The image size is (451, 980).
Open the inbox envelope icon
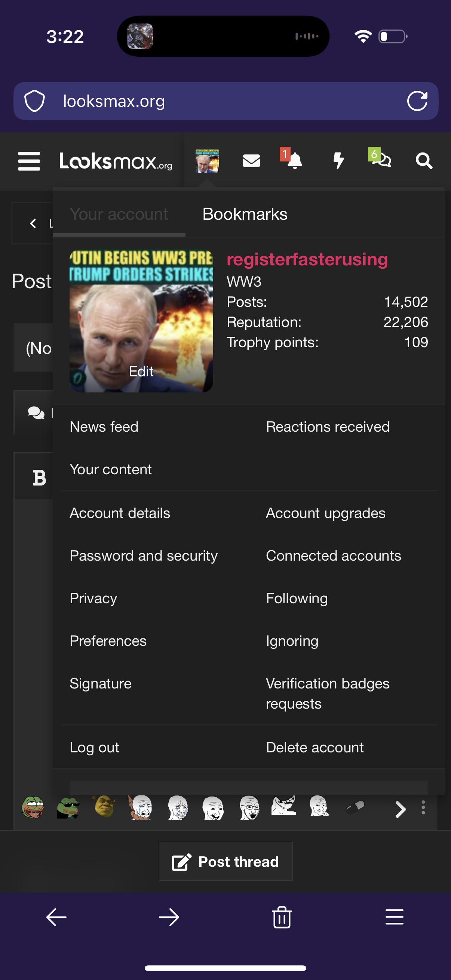tap(251, 161)
